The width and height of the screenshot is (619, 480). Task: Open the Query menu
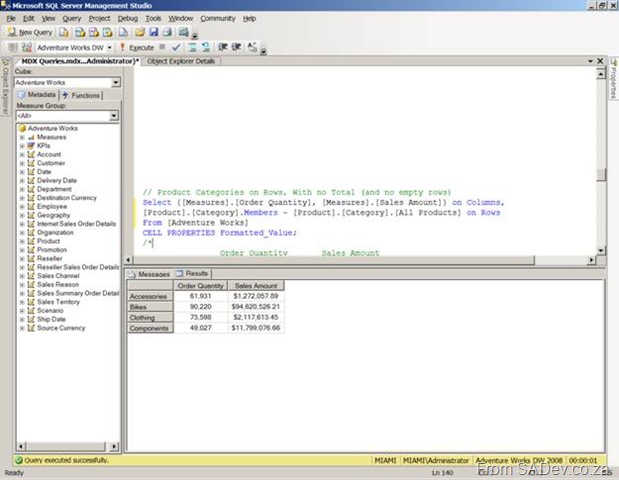click(x=71, y=19)
